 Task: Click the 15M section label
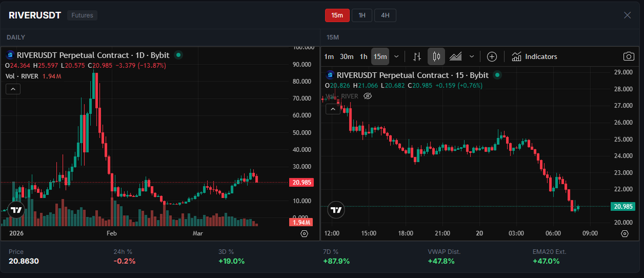coord(333,37)
